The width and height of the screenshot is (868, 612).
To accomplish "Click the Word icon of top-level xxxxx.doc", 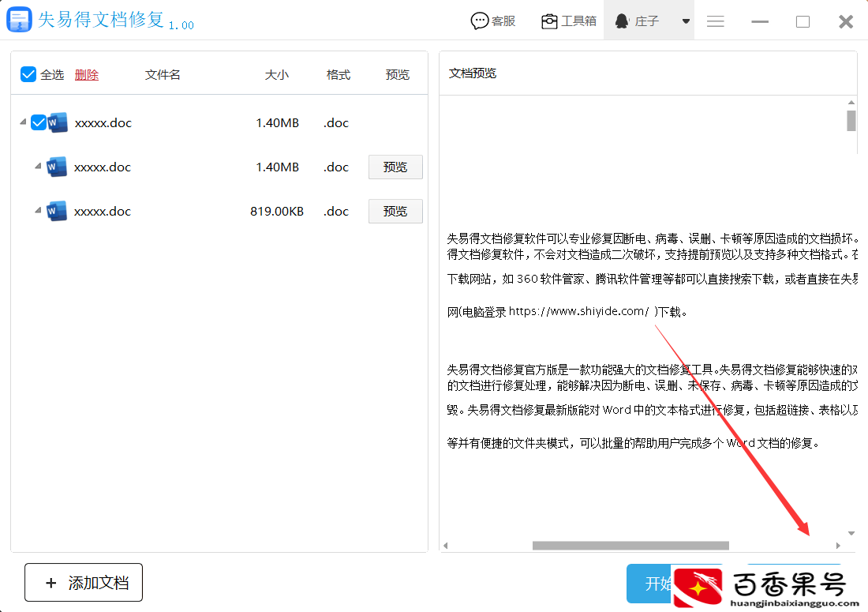I will tap(58, 122).
